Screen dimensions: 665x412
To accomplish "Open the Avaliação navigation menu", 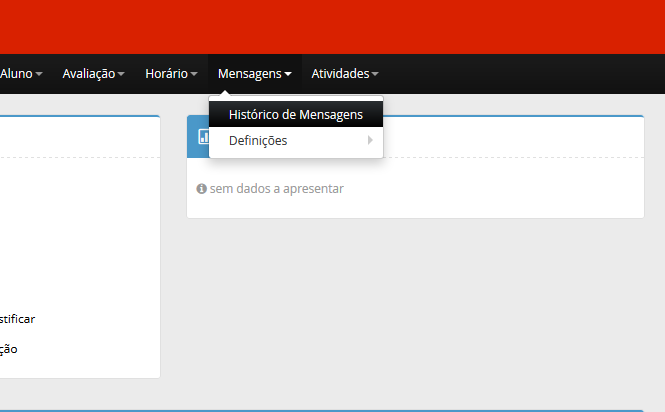I will tap(88, 74).
